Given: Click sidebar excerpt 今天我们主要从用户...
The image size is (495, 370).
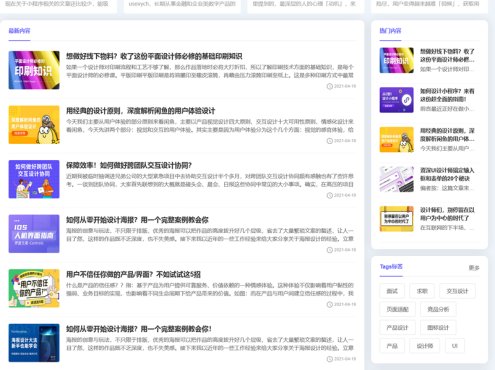Looking at the screenshot, I should click(x=446, y=148).
